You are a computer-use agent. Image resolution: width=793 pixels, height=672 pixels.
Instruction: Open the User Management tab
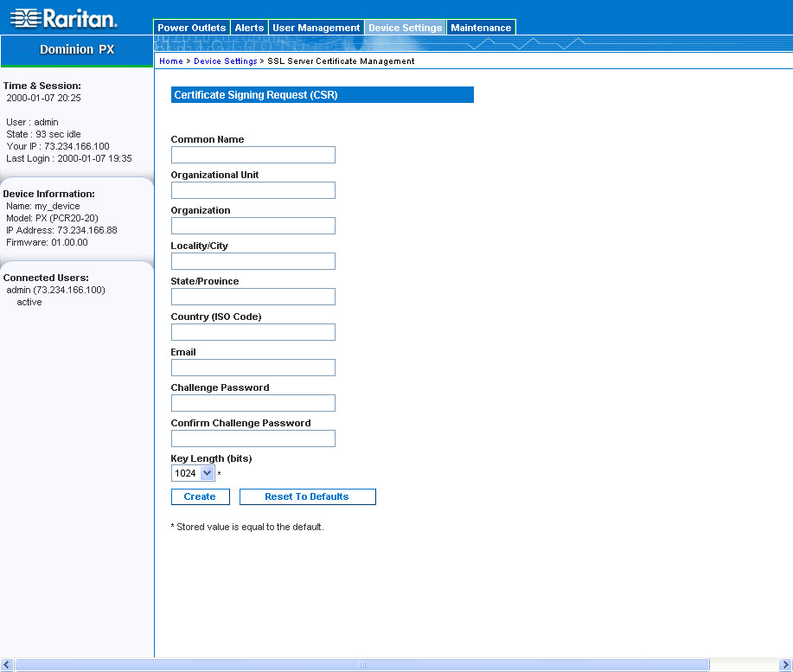coord(316,28)
